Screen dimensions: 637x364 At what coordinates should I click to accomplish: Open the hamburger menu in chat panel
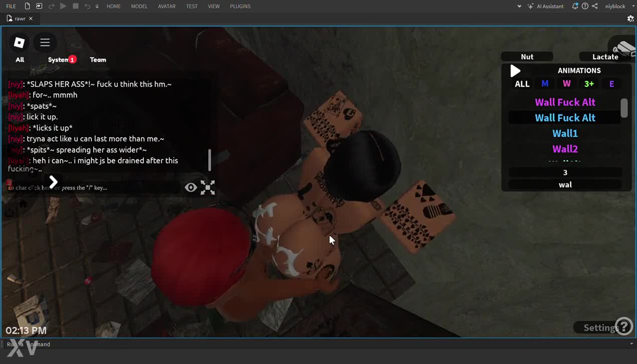pyautogui.click(x=45, y=43)
